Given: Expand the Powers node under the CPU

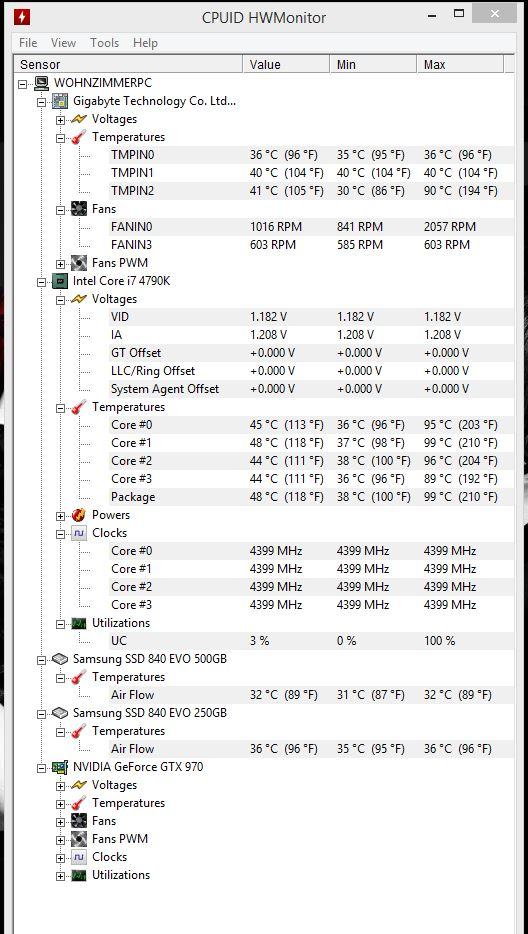Looking at the screenshot, I should pos(60,516).
